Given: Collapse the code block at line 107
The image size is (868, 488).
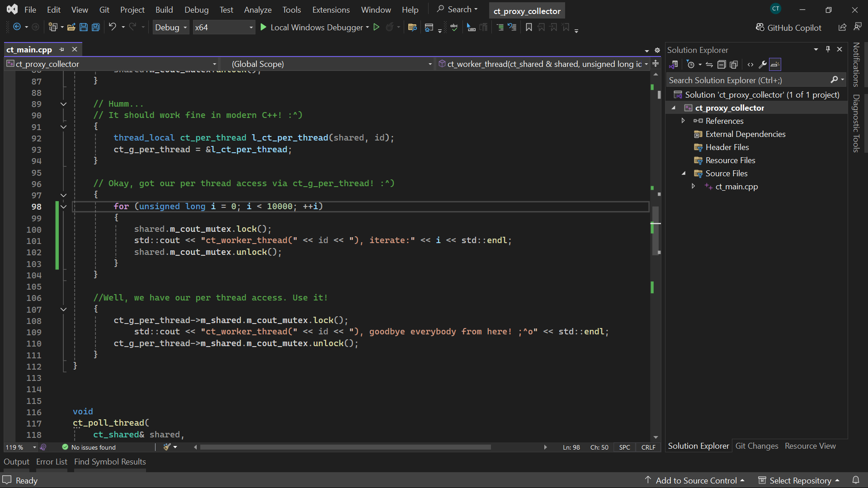Looking at the screenshot, I should 63,310.
